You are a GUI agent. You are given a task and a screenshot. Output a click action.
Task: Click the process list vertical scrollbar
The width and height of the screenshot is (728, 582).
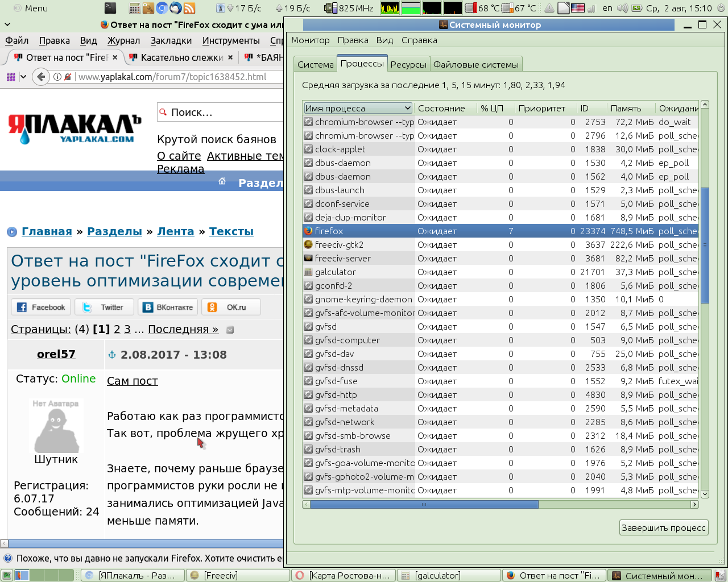tap(705, 246)
